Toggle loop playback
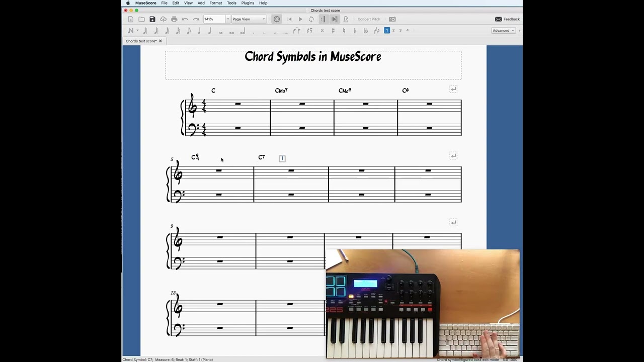644x362 pixels. (311, 19)
